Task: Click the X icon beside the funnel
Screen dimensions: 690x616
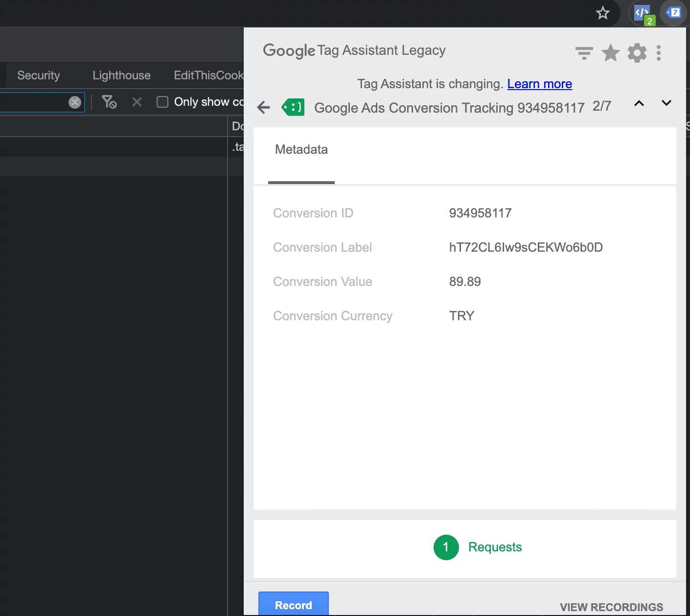Action: click(x=137, y=102)
